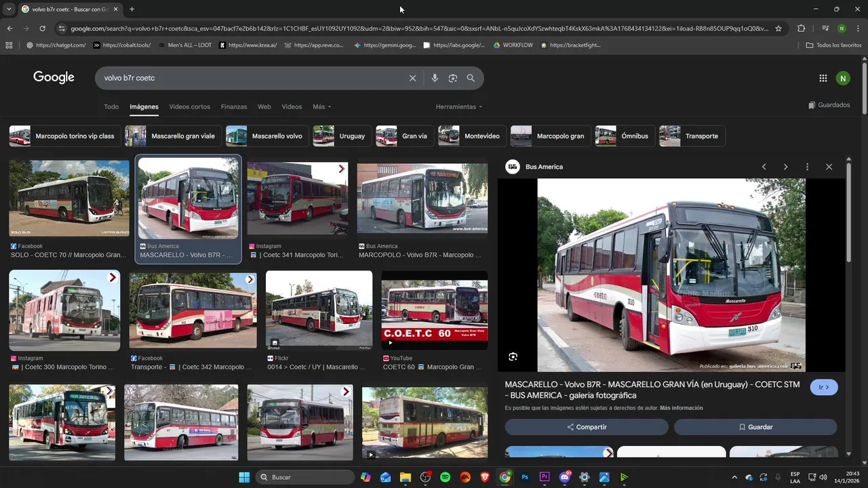Open the preview panel three-dot options
The width and height of the screenshot is (868, 488).
tap(807, 167)
